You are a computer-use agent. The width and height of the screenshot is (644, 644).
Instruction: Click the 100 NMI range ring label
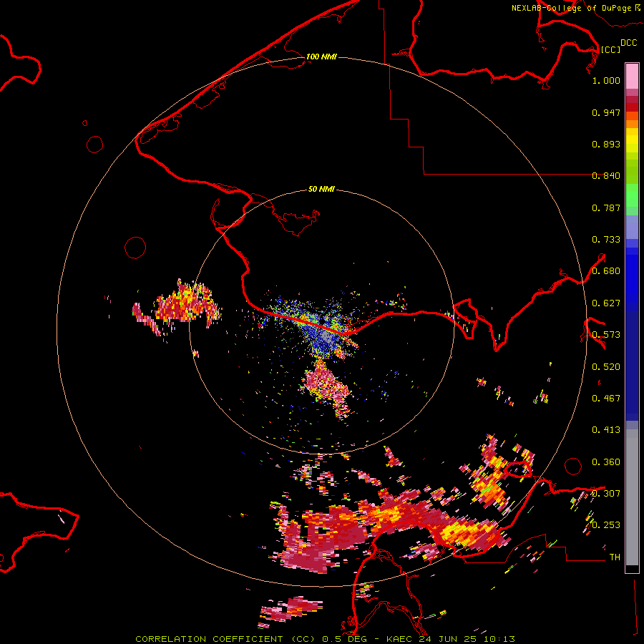(321, 57)
